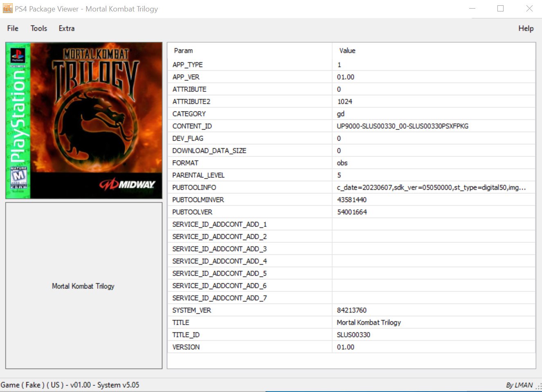Click the APP_VER value 01.00
Viewport: 542px width, 392px height.
[x=346, y=77]
